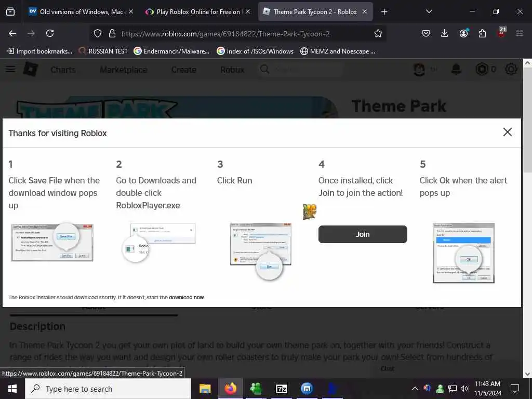Open the Firefox application menu
532x399 pixels.
coord(520,33)
